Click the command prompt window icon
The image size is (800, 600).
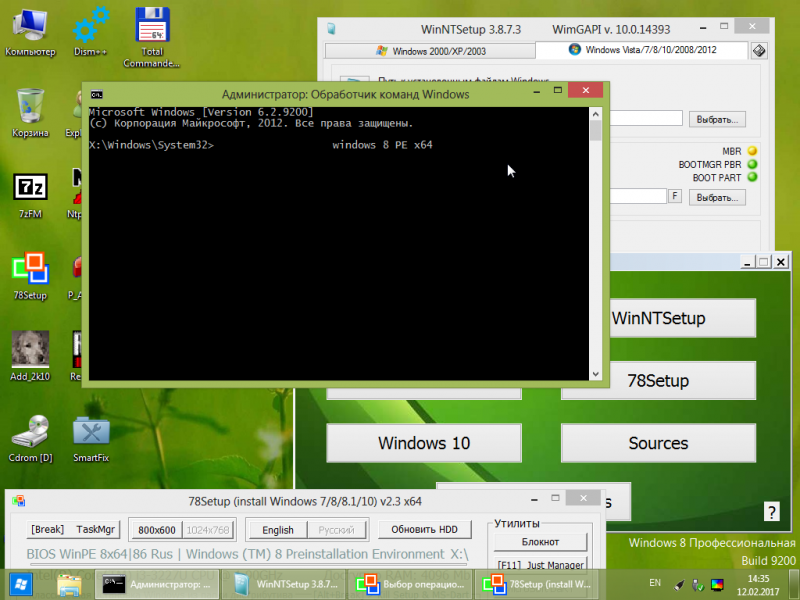(96, 94)
